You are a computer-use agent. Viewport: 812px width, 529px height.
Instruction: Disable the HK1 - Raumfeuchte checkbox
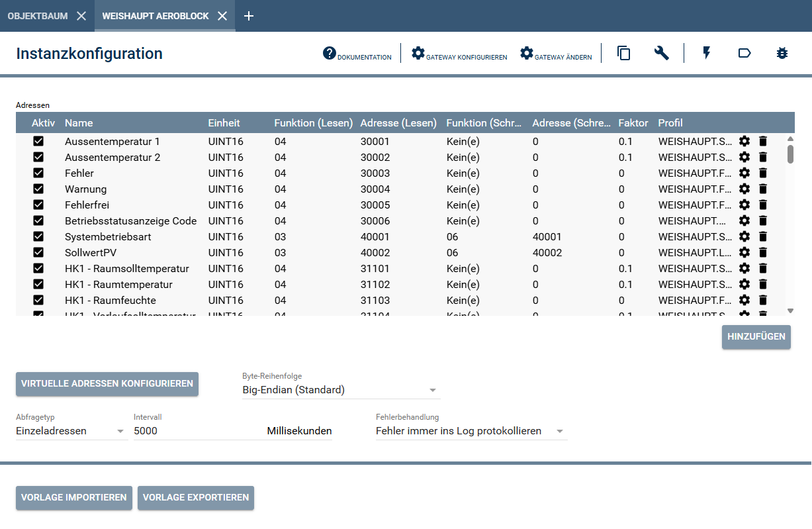point(38,300)
